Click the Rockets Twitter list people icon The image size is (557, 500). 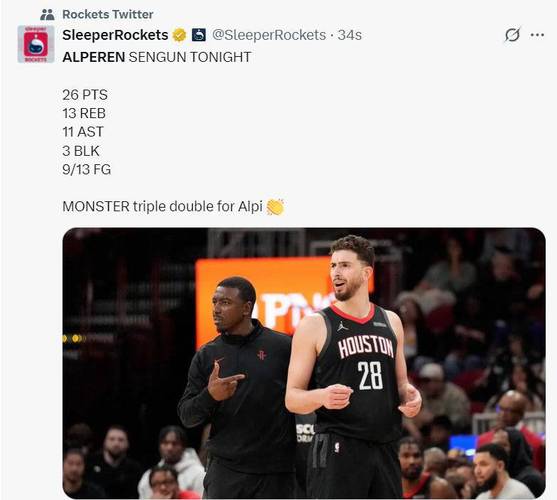click(x=47, y=15)
